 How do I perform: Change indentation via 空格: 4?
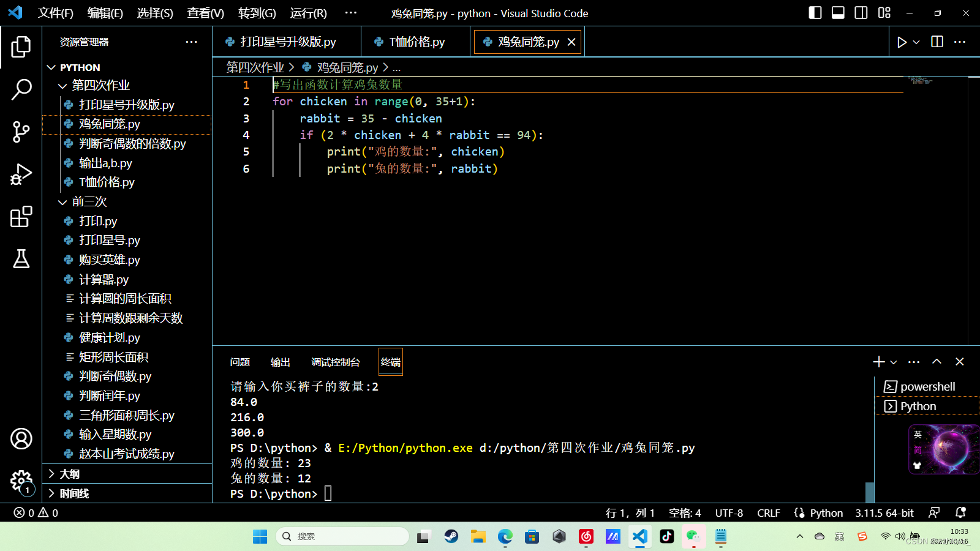click(x=685, y=513)
